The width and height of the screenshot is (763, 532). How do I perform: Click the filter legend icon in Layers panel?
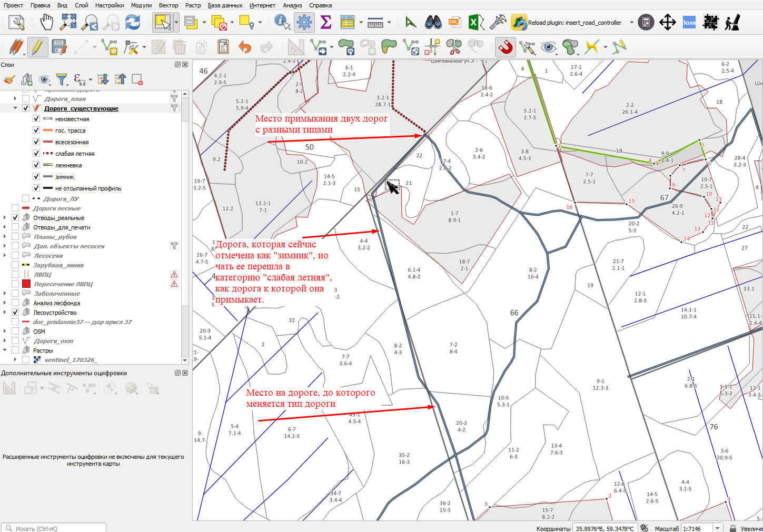pos(62,80)
